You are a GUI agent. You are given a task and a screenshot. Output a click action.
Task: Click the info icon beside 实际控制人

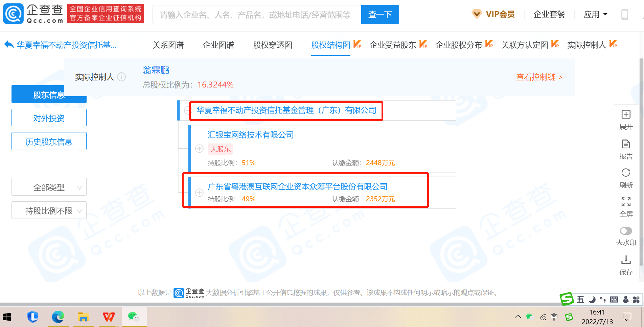(121, 77)
